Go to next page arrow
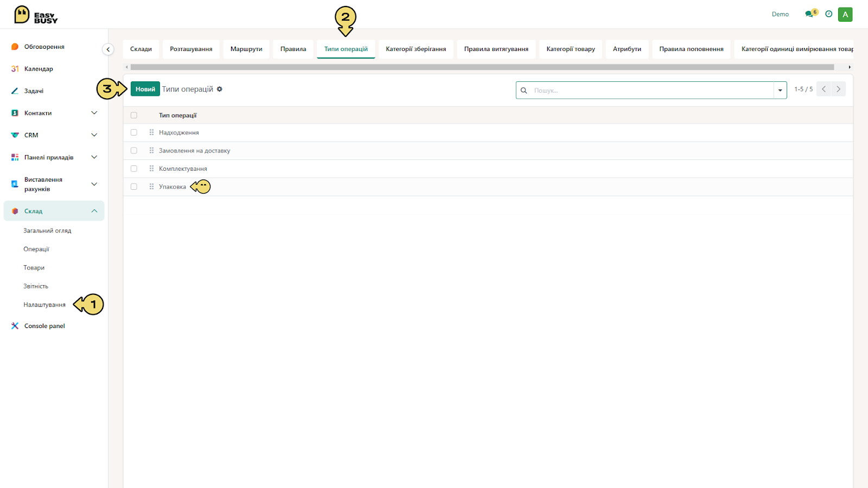 (839, 89)
